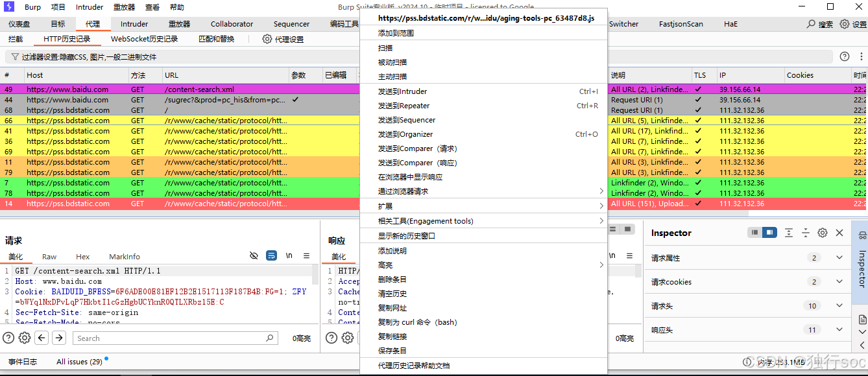Select 添加到范围 in context menu
Image resolution: width=868 pixels, height=376 pixels.
483,33
